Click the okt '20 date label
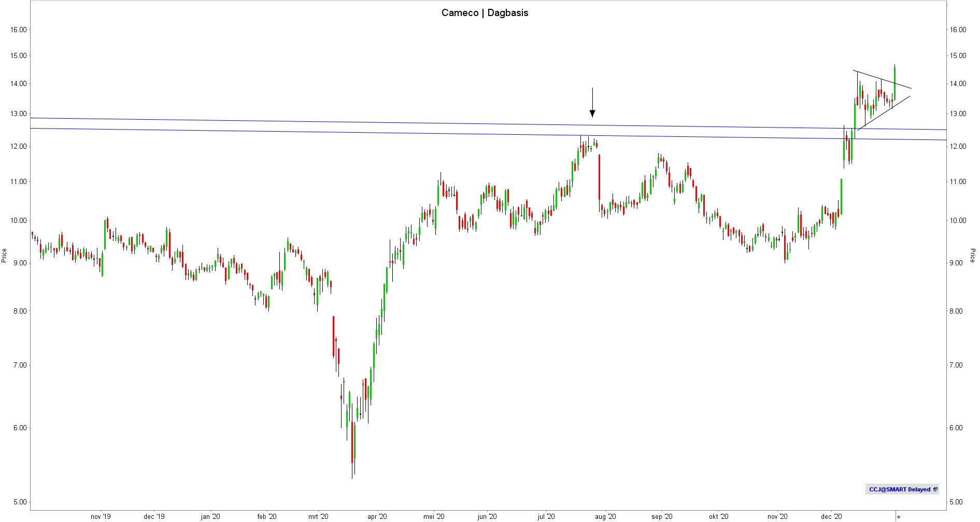Viewport: 980px width, 522px height. click(718, 516)
